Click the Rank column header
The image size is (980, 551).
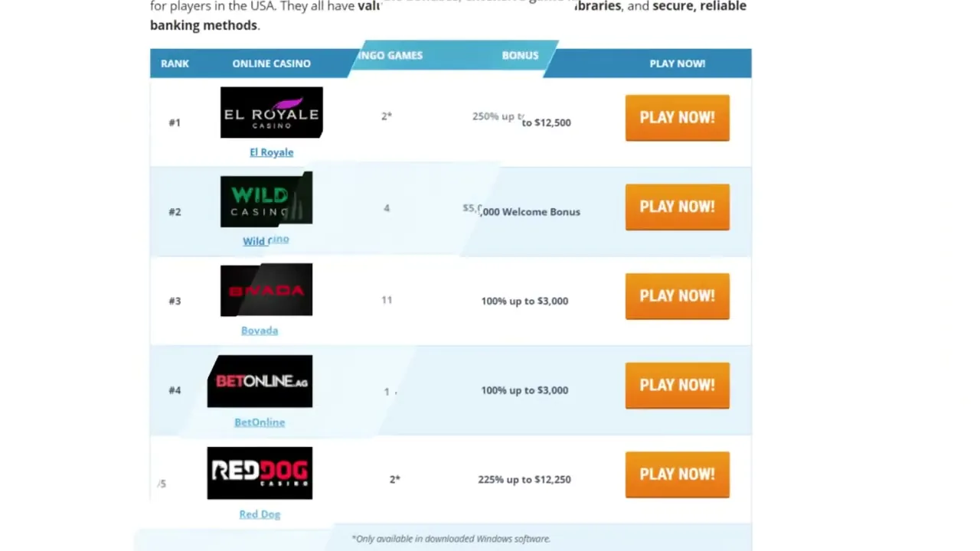[x=175, y=64]
